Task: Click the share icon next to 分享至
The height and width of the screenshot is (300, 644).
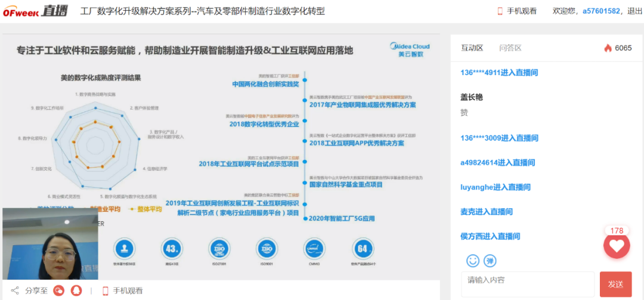Action: coord(15,290)
